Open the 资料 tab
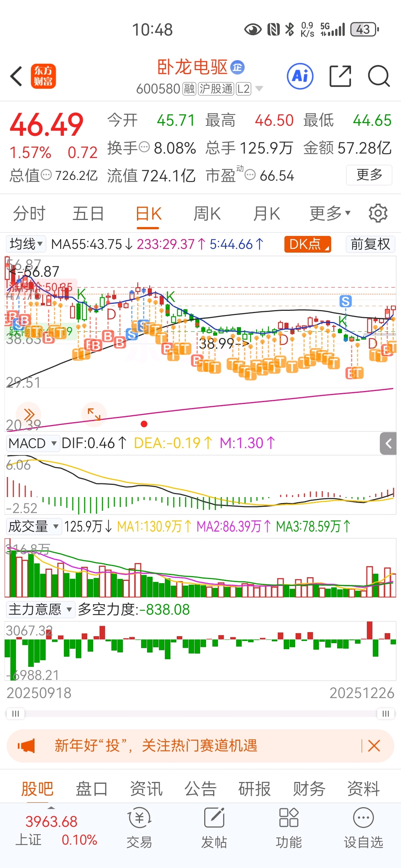401x868 pixels. 363,788
